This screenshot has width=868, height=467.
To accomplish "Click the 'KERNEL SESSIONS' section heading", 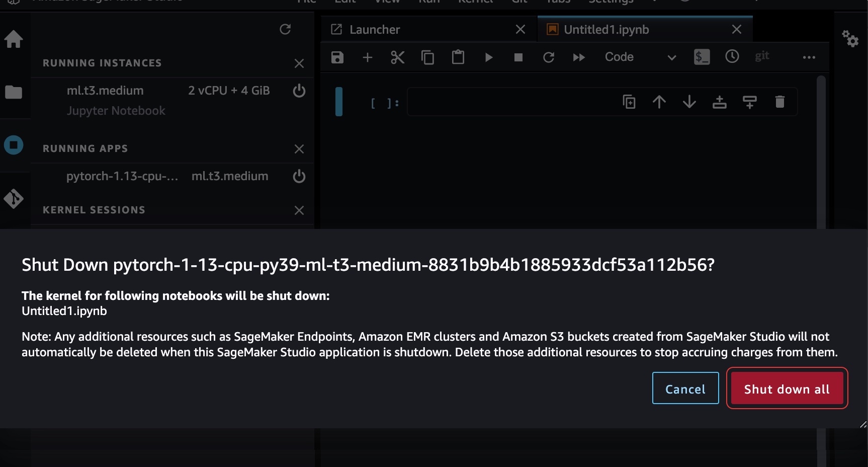I will (94, 210).
